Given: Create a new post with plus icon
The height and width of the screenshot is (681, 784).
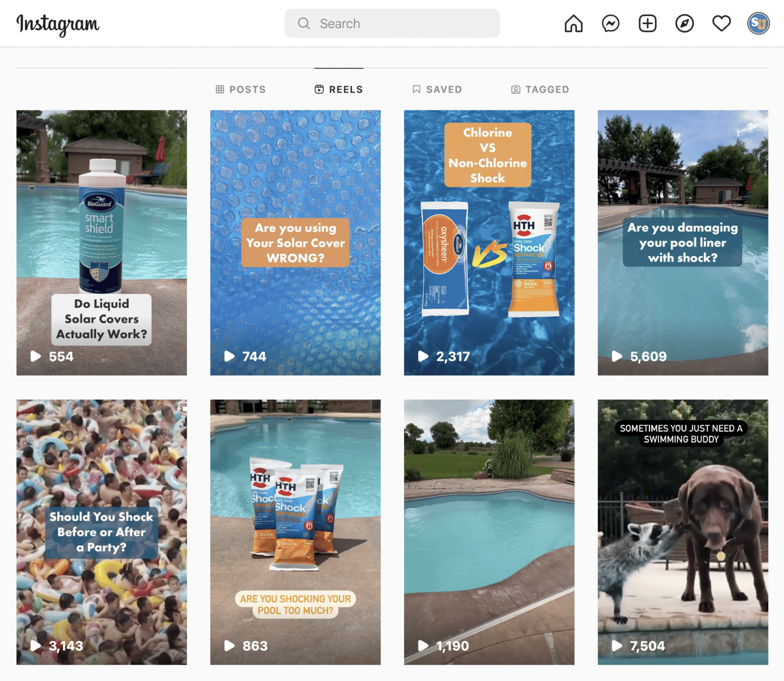Looking at the screenshot, I should click(648, 24).
